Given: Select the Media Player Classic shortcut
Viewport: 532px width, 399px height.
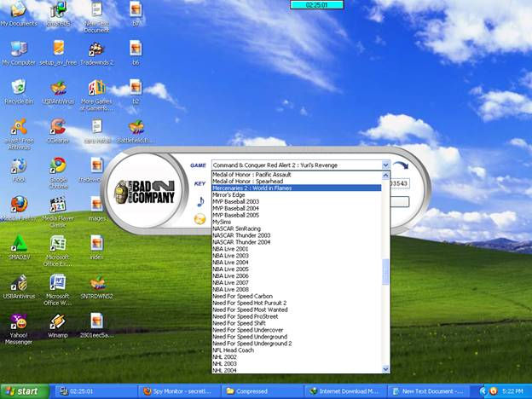Looking at the screenshot, I should pos(58,212).
